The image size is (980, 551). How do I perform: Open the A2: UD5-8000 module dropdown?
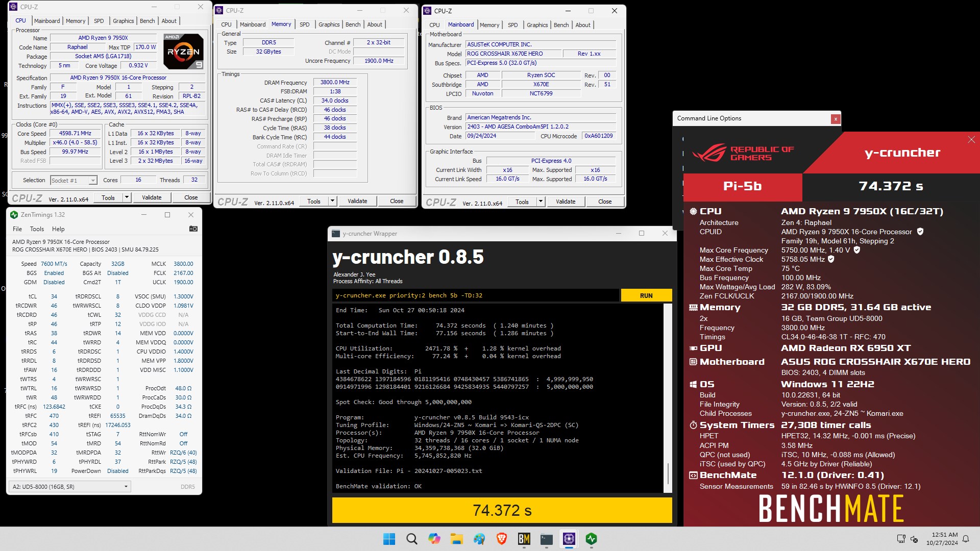[70, 487]
